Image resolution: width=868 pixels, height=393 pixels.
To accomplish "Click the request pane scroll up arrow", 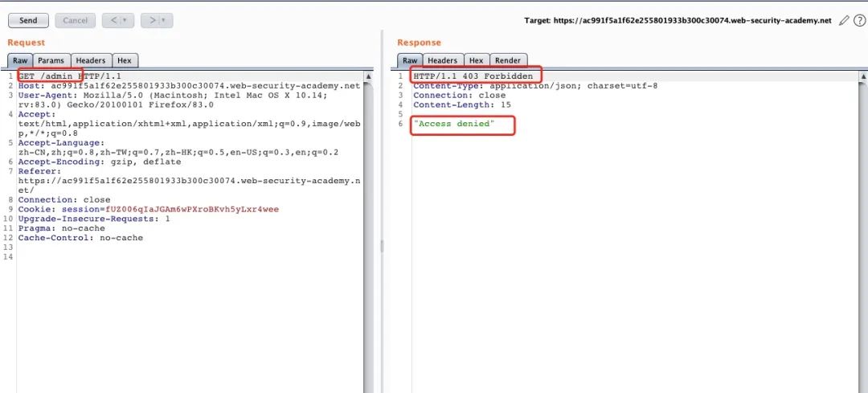I will pyautogui.click(x=368, y=76).
